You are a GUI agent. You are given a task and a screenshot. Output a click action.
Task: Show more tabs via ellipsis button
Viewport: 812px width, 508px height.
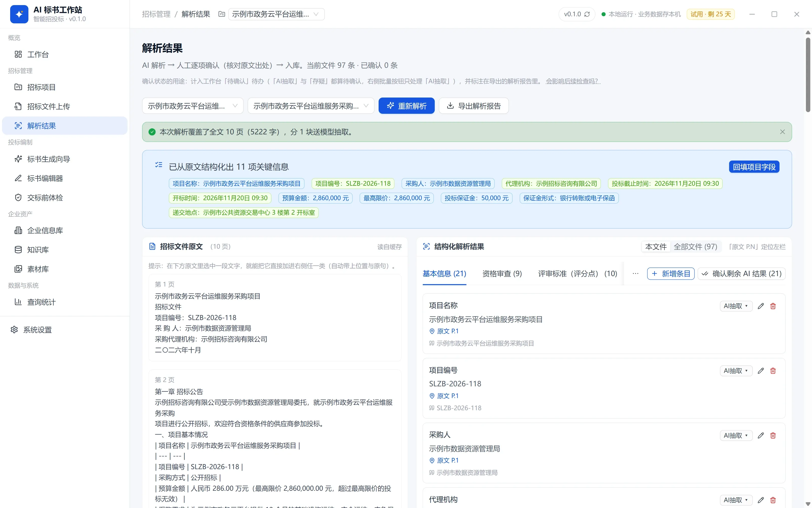pyautogui.click(x=635, y=274)
